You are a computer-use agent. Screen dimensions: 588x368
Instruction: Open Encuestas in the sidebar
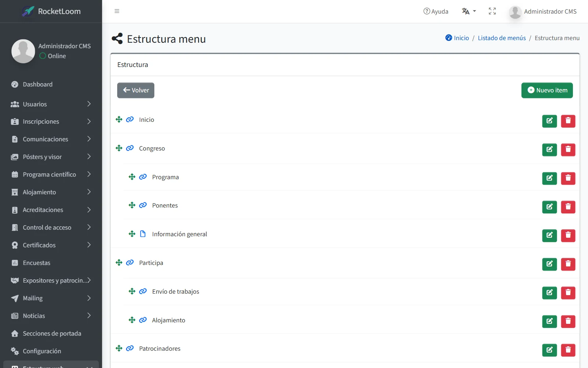(x=51, y=263)
